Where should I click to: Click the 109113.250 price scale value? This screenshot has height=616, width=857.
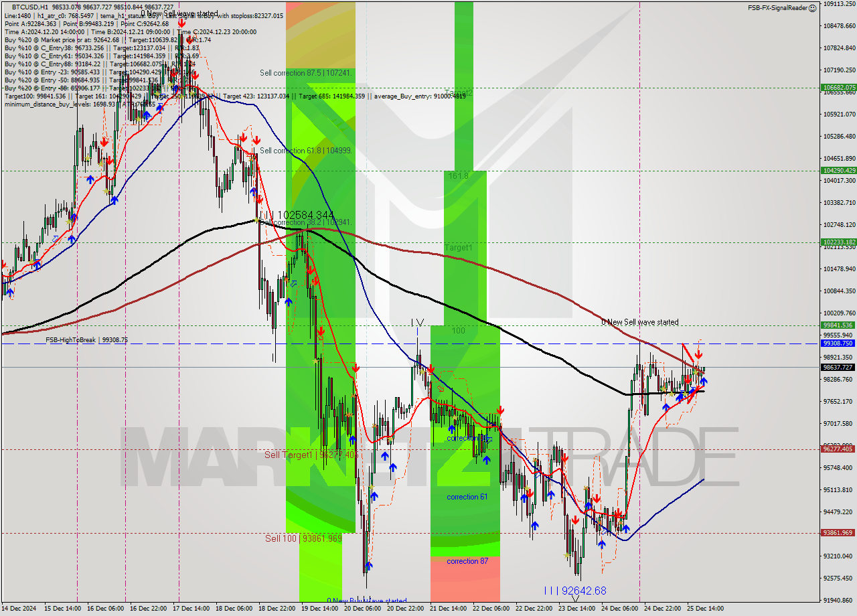pyautogui.click(x=839, y=3)
